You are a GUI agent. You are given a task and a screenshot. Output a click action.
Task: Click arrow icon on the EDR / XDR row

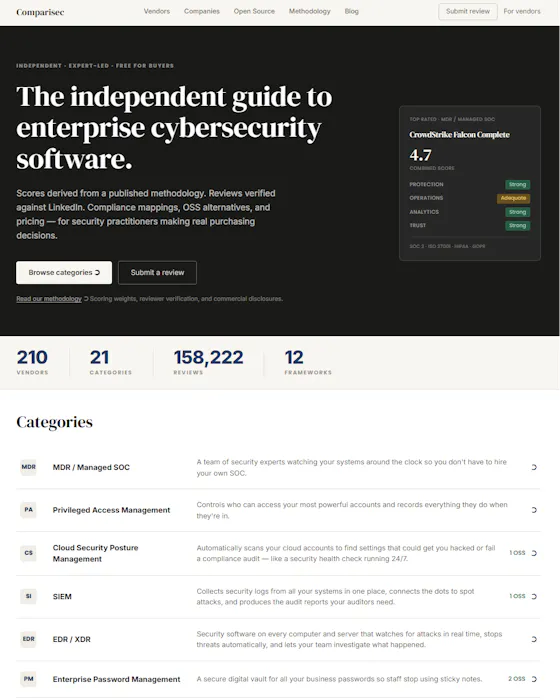tap(534, 639)
